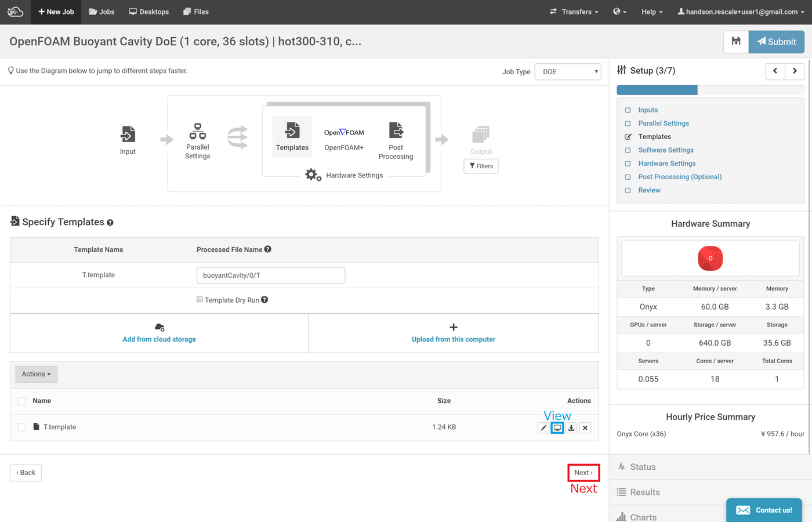Image resolution: width=812 pixels, height=522 pixels.
Task: Click the 1.24 KB size value
Action: coord(444,427)
